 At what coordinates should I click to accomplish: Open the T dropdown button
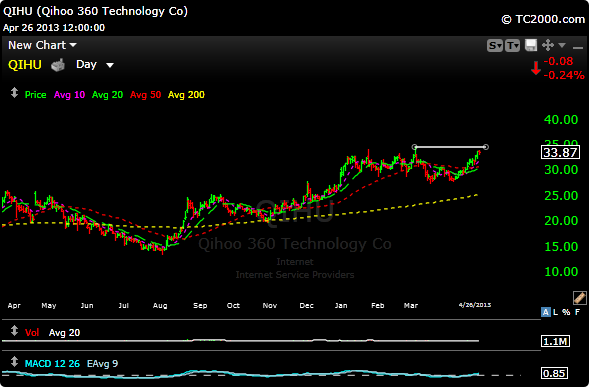coord(512,45)
